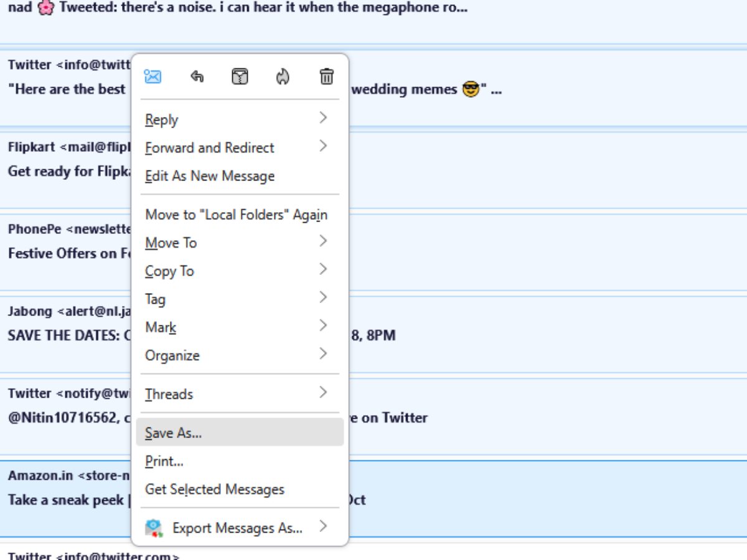Expand the Organize chevron arrow

point(323,353)
